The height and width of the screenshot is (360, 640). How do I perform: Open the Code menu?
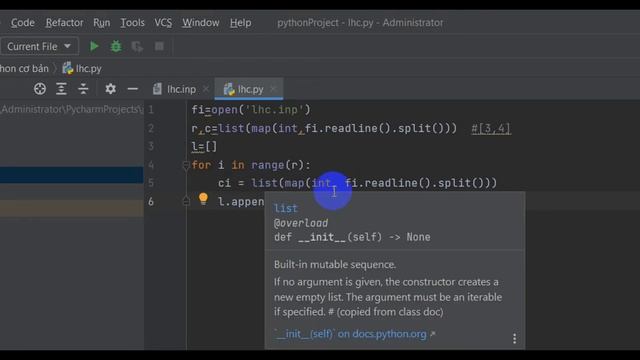[22, 22]
